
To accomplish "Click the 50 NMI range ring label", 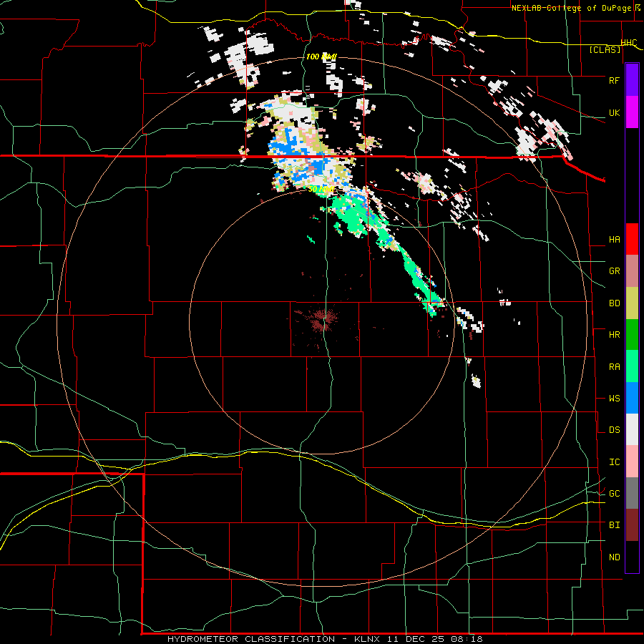I will 321,190.
